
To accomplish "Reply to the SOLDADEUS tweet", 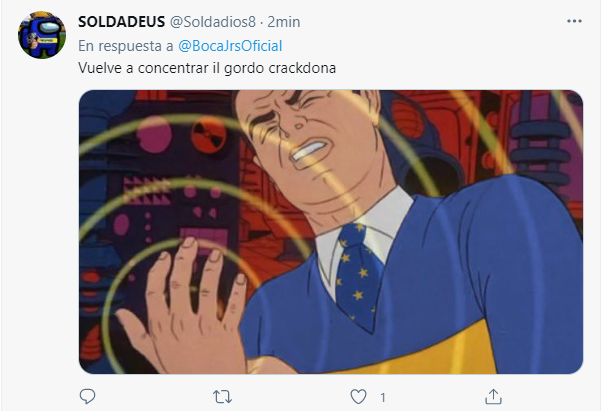I will pos(87,396).
